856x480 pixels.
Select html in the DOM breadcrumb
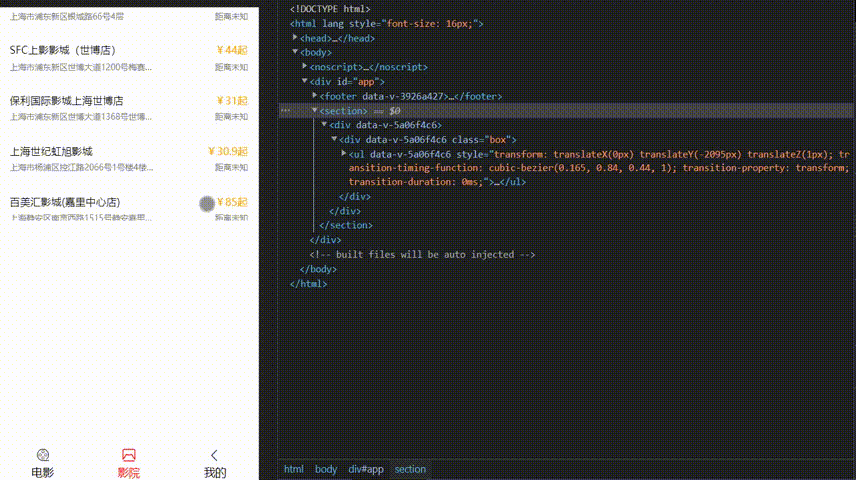click(x=293, y=469)
